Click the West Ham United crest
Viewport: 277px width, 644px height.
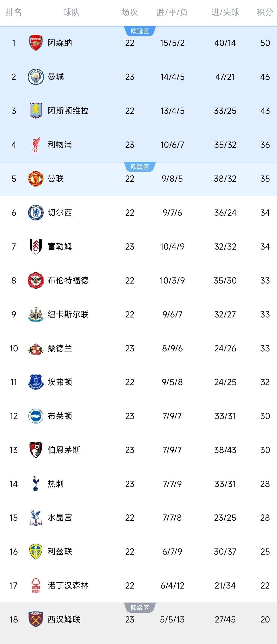(x=35, y=619)
